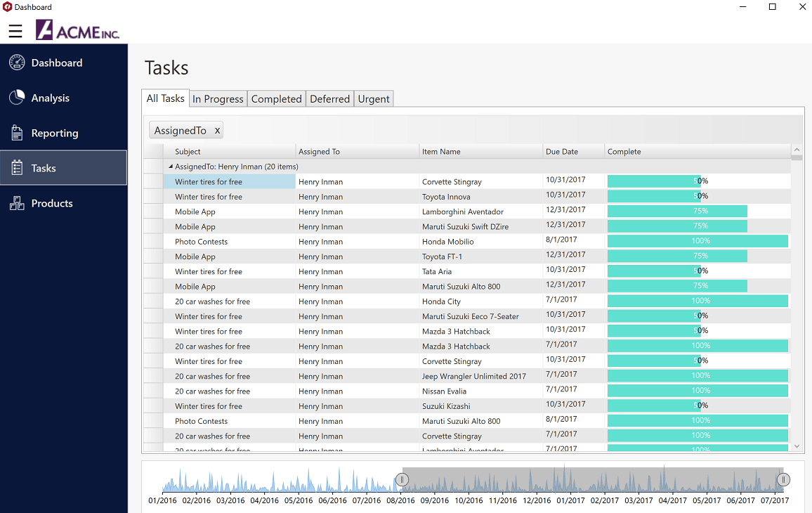812x513 pixels.
Task: View the Urgent tab
Action: coord(374,99)
